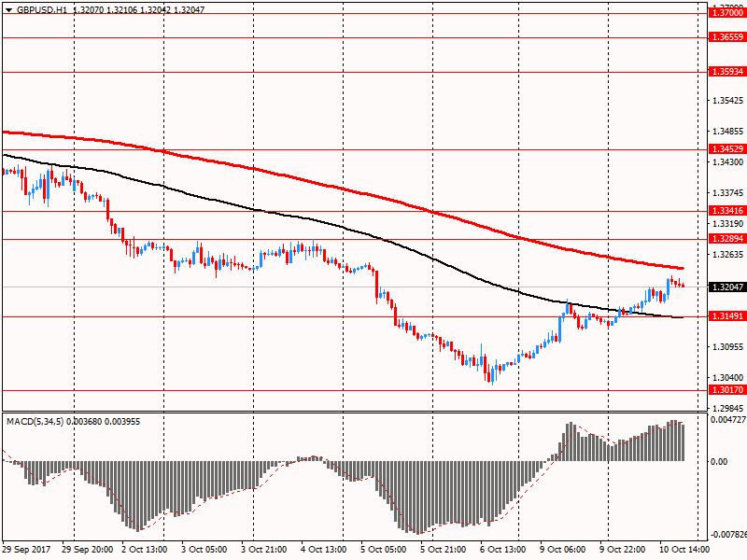Click the 1.30955 price axis value

click(x=728, y=346)
